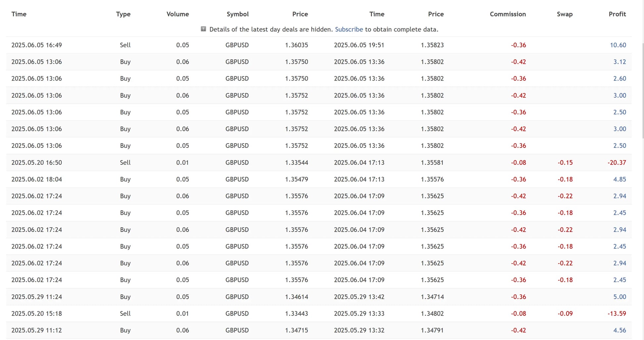Sort by the Symbol column header
Viewport: 644px width, 340px height.
(238, 14)
